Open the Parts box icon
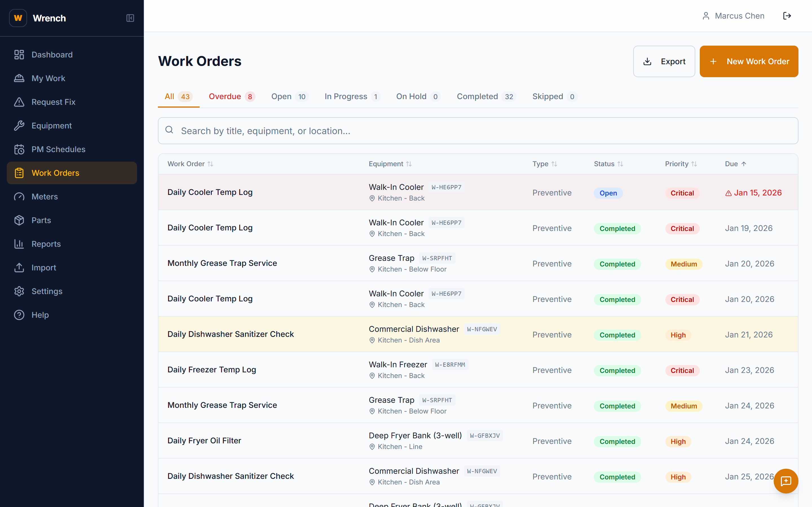Screen dimensions: 812x507 [19, 220]
